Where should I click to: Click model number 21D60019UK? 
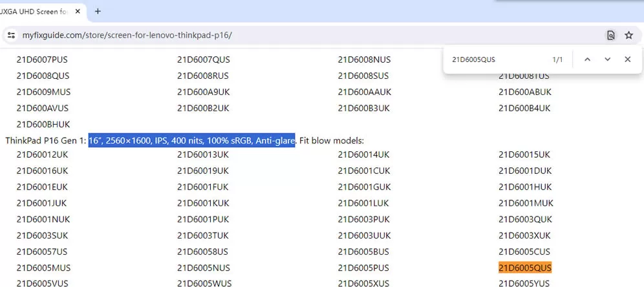[x=203, y=171]
